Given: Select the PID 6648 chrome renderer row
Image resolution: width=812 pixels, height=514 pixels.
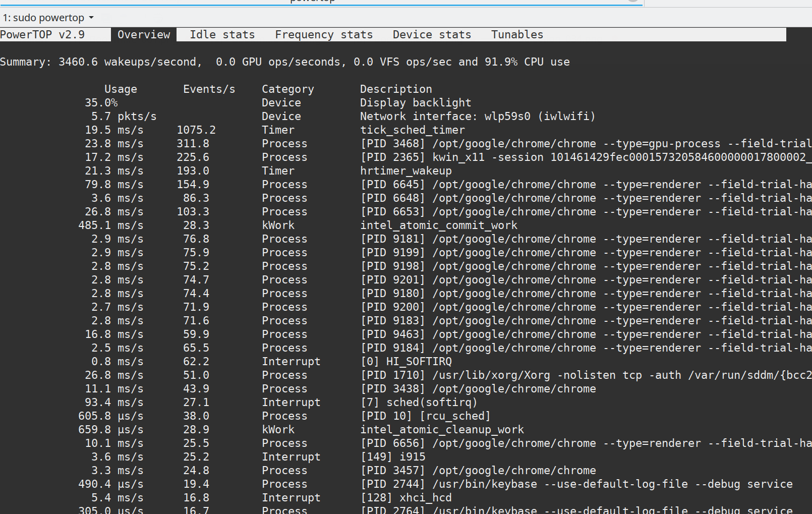Looking at the screenshot, I should (x=406, y=198).
